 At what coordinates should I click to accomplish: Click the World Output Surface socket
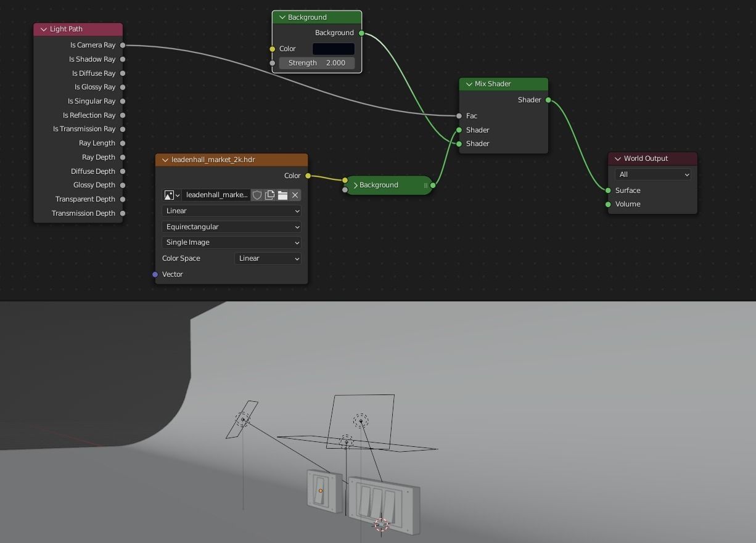(608, 190)
